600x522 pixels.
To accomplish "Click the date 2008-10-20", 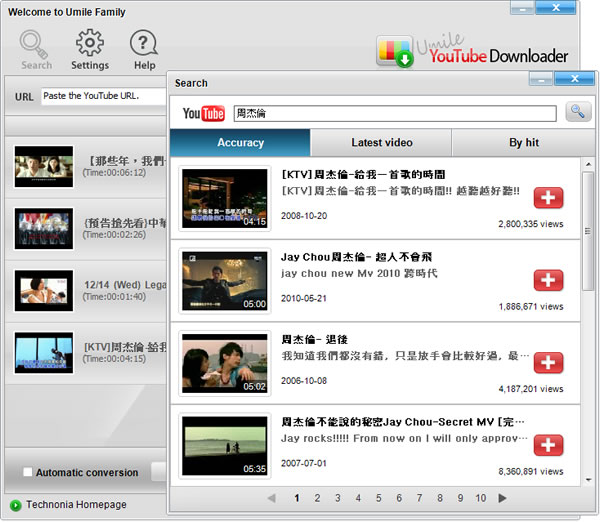I will pos(304,216).
